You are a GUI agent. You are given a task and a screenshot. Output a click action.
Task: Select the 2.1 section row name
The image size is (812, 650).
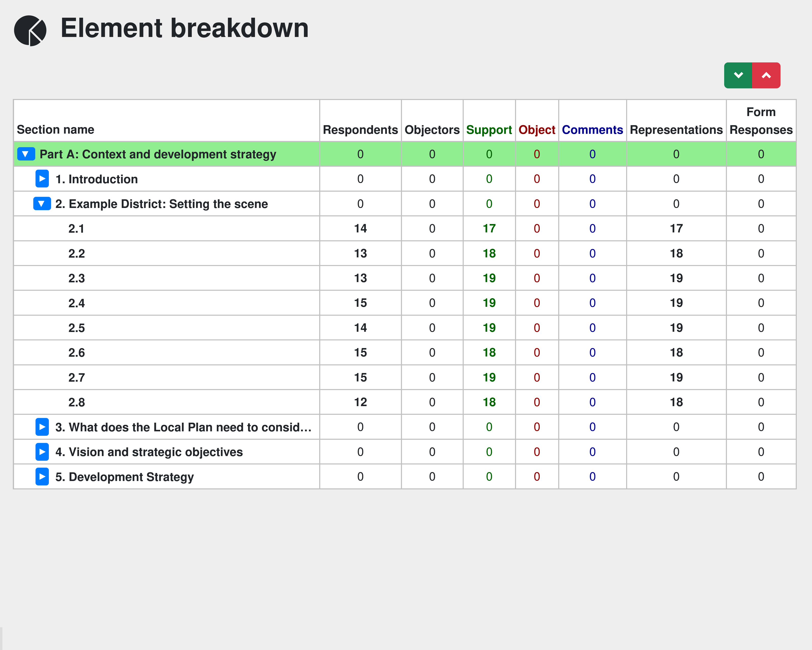coord(76,229)
